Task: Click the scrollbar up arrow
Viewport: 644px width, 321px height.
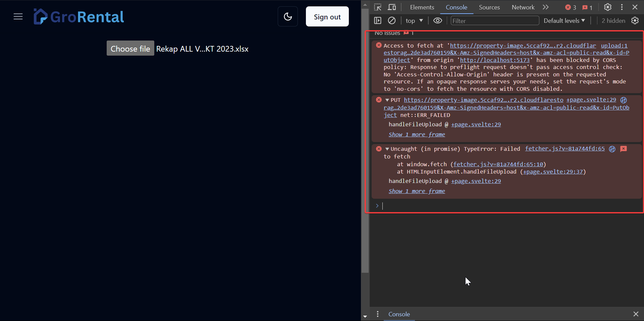Action: [x=365, y=5]
